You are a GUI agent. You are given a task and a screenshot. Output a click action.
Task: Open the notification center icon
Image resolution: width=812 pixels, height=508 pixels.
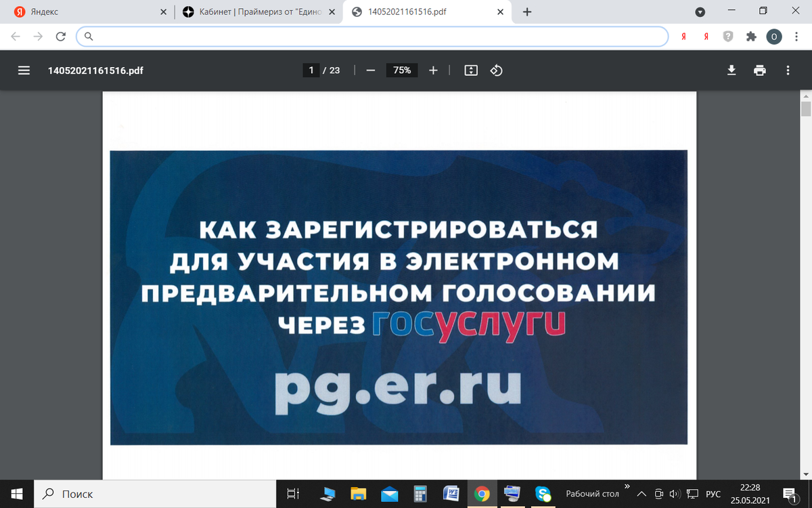click(x=790, y=494)
